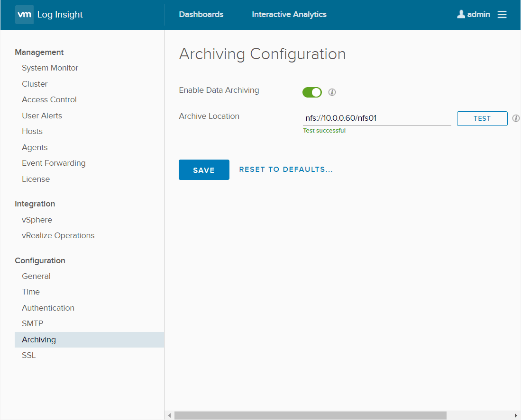
Task: Select Agents in sidebar
Action: point(35,147)
